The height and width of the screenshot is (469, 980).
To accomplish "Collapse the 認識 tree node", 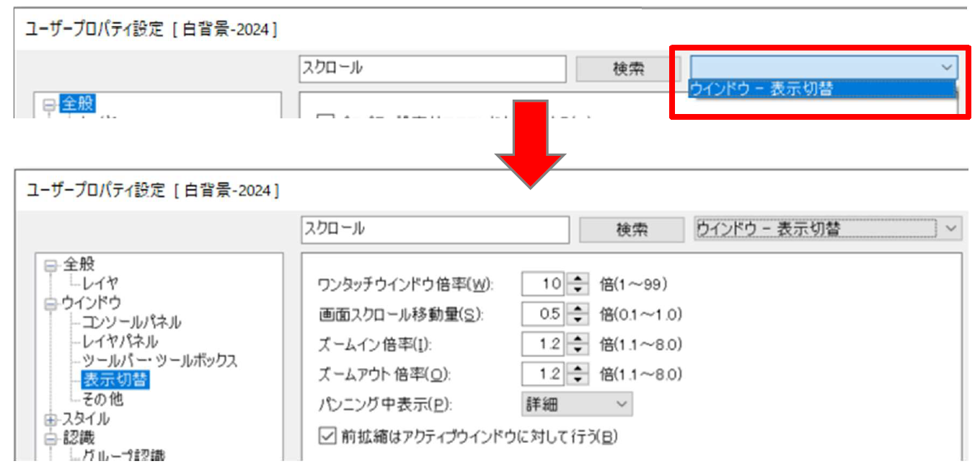I will pyautogui.click(x=50, y=438).
